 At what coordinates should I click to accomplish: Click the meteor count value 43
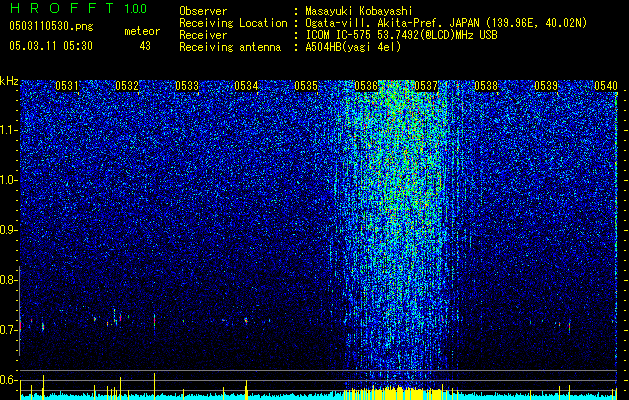point(145,46)
